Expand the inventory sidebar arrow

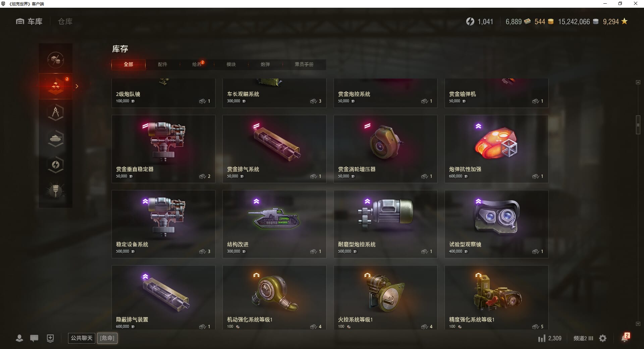coord(77,86)
